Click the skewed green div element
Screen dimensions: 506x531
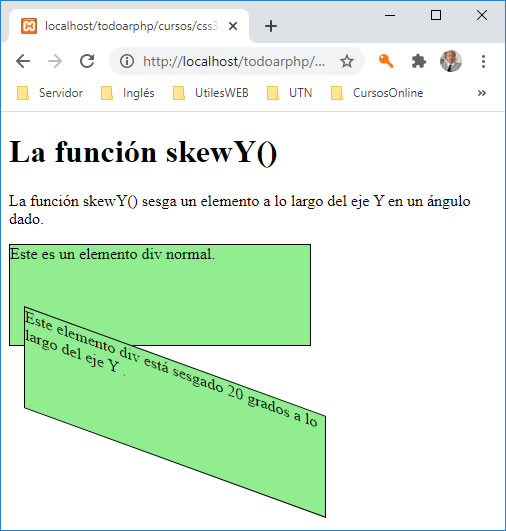[175, 412]
